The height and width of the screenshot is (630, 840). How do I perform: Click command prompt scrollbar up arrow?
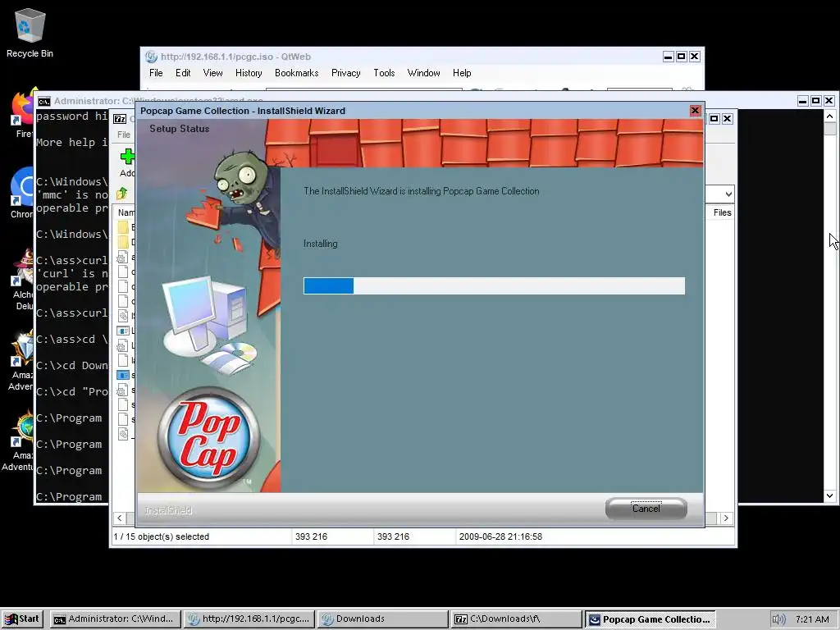pos(829,116)
